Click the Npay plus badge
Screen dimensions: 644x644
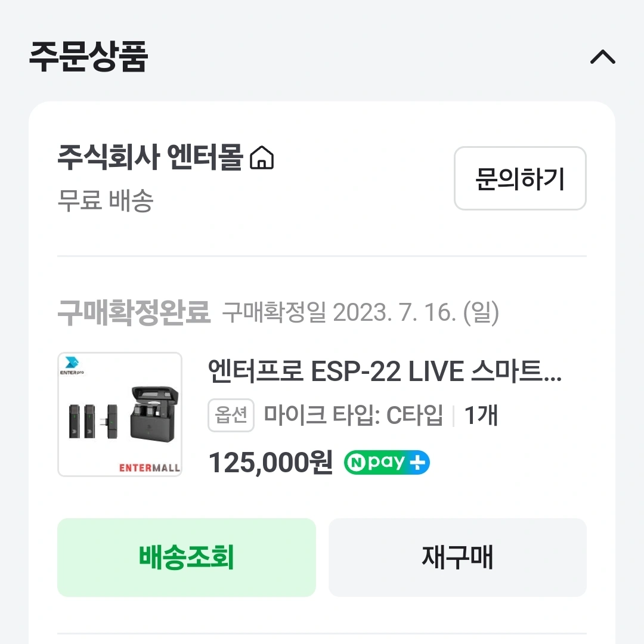tap(386, 462)
